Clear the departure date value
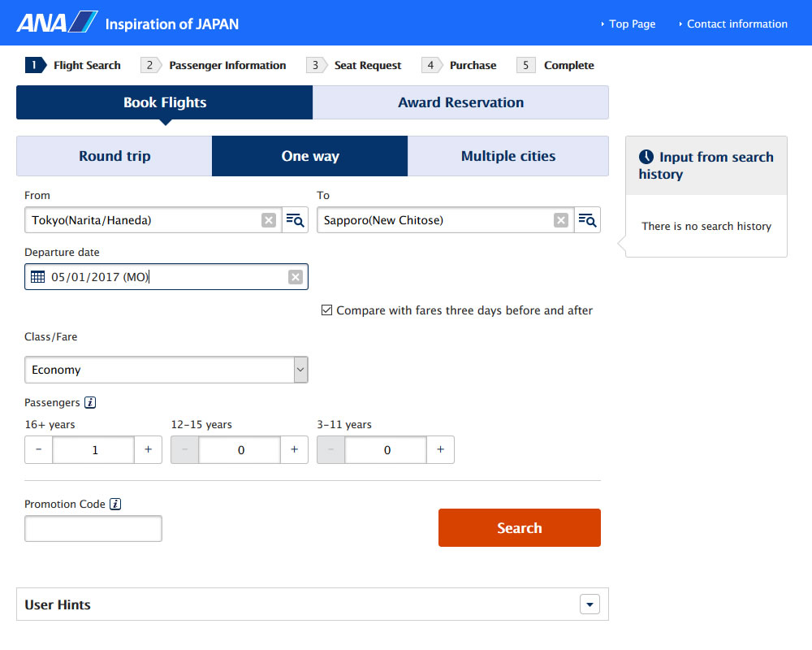Viewport: 812px width, 650px height. coord(296,277)
